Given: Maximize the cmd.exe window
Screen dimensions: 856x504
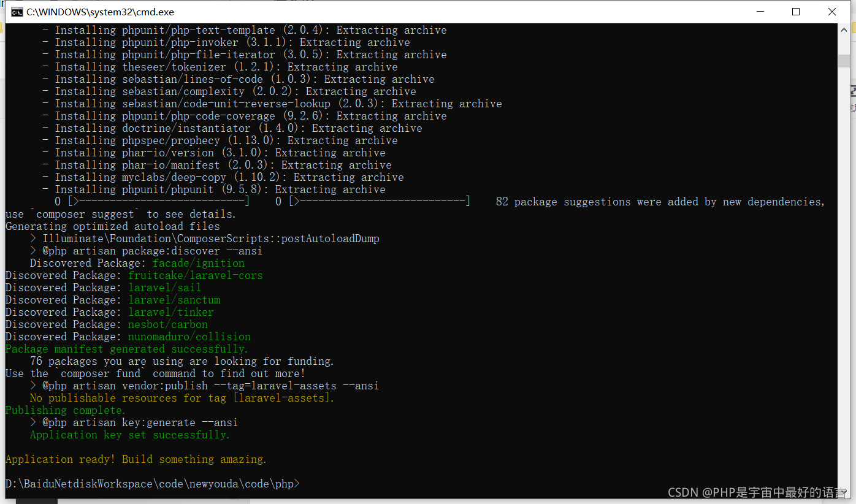Looking at the screenshot, I should (796, 12).
